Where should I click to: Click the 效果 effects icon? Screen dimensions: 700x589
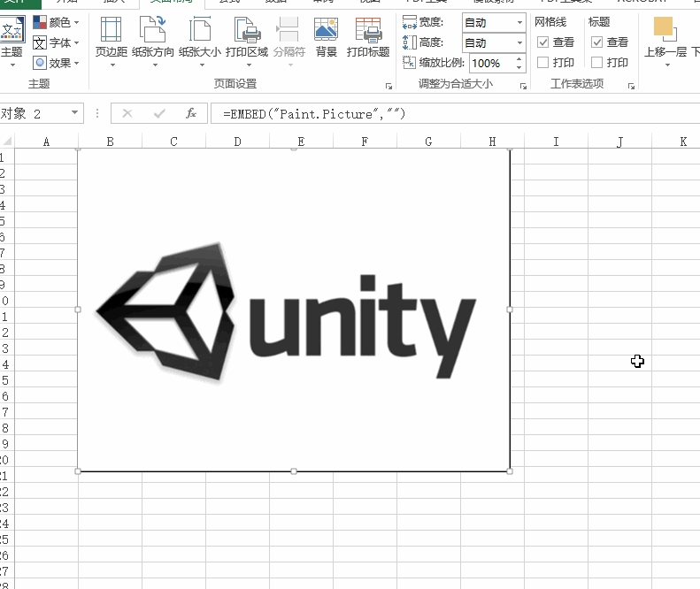pyautogui.click(x=40, y=63)
